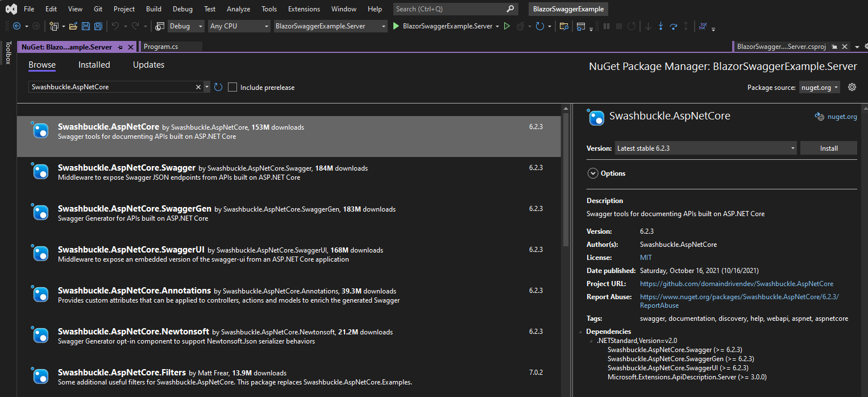
Task: Click the Install button
Action: (x=828, y=148)
